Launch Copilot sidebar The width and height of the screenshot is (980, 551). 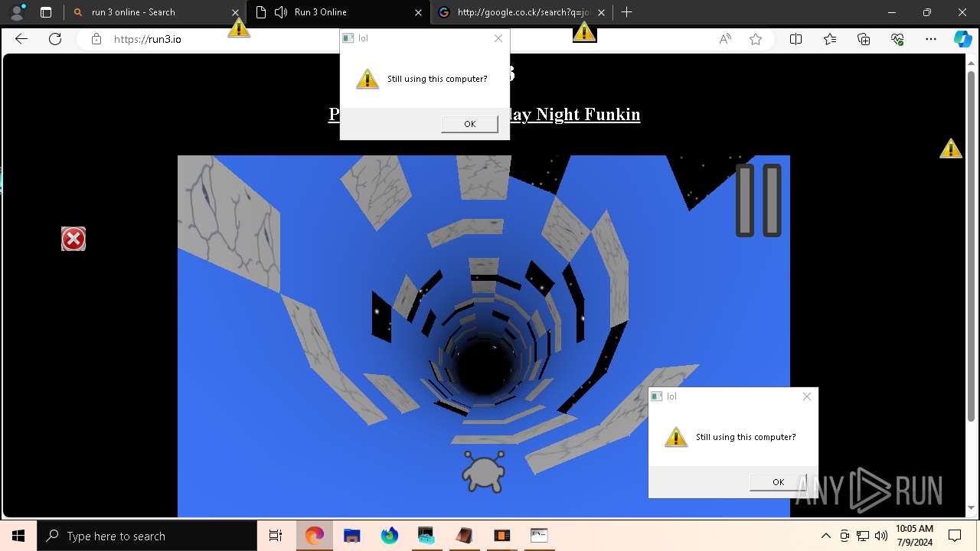(962, 39)
